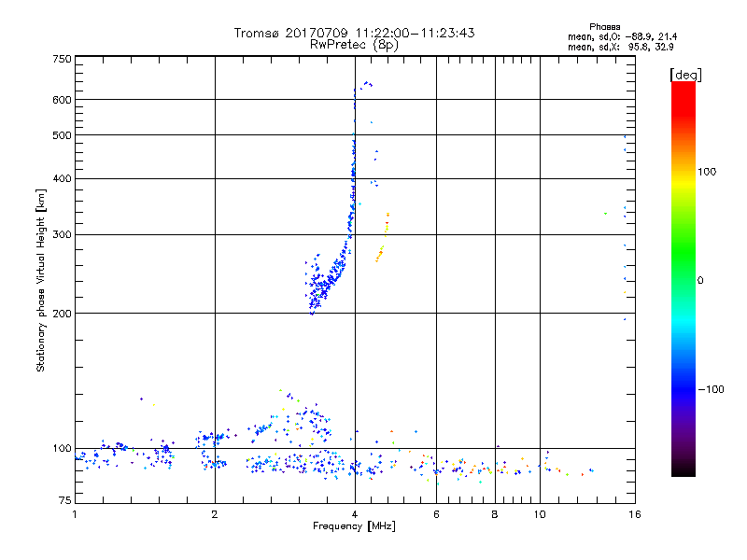747x560 pixels.
Task: Click the colorbar tick label '-100'
Action: (711, 389)
